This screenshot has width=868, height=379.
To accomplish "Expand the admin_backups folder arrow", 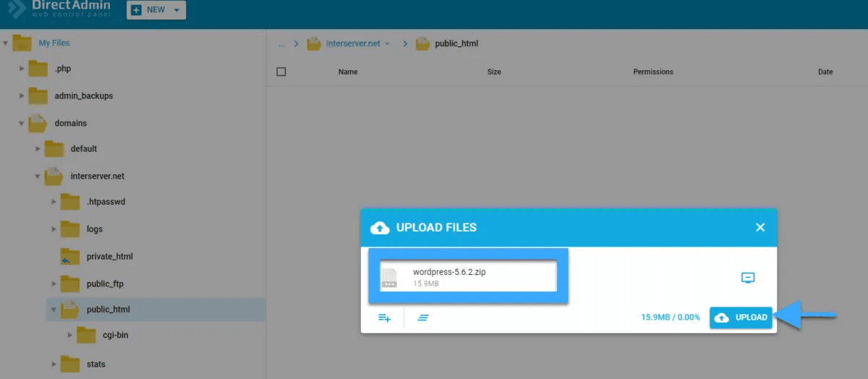I will point(22,95).
